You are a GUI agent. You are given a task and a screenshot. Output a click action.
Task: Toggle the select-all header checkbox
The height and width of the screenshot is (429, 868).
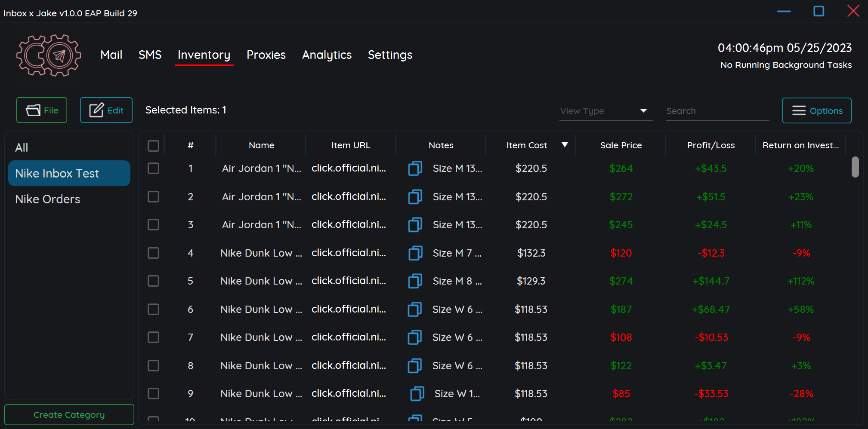153,146
